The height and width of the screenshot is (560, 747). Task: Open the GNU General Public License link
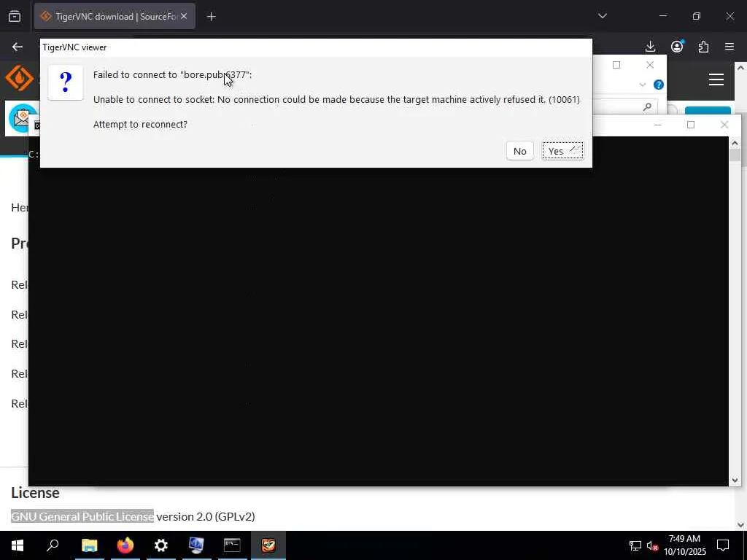pyautogui.click(x=82, y=516)
